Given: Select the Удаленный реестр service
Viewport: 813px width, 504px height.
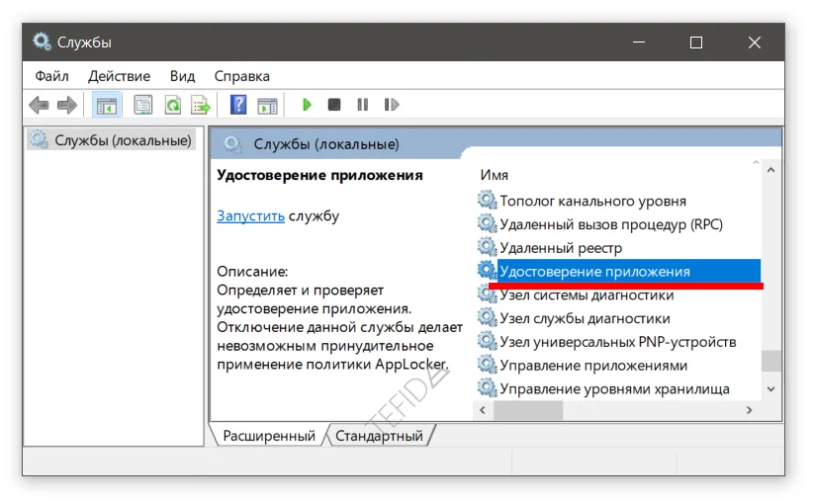Looking at the screenshot, I should click(561, 248).
